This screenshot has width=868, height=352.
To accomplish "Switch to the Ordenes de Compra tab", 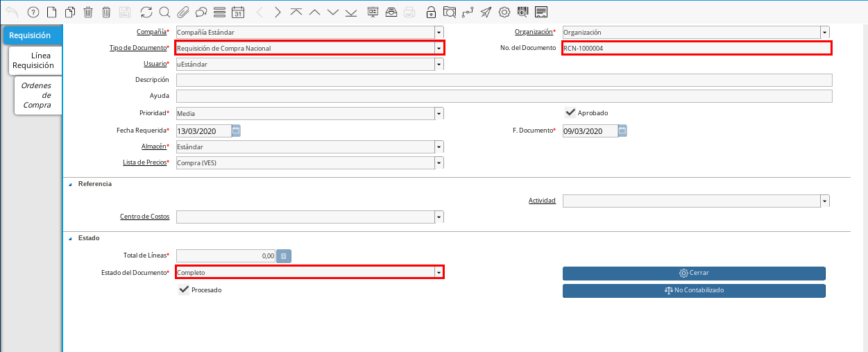I will [38, 95].
